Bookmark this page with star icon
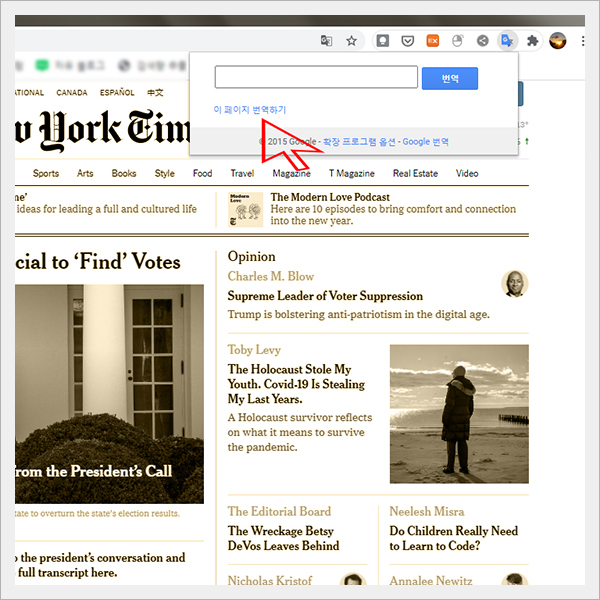600x600 pixels. click(351, 41)
